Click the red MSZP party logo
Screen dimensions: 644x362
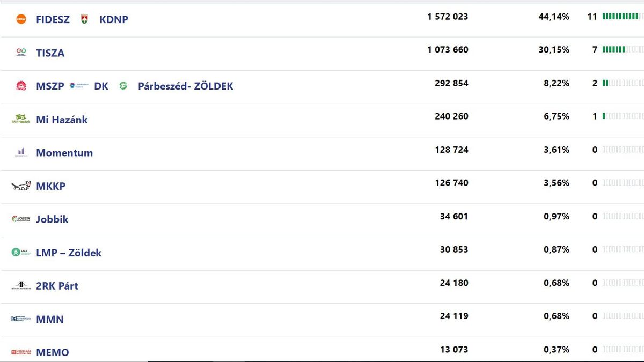[21, 86]
